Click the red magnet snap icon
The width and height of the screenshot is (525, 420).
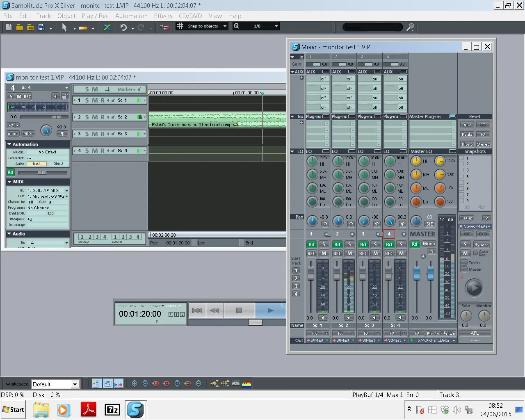point(164,27)
